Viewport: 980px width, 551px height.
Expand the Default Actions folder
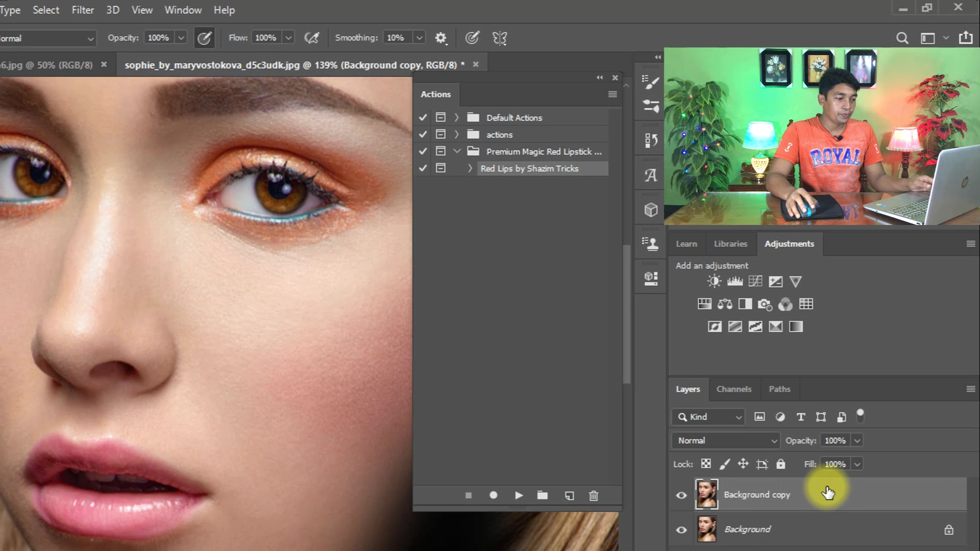457,117
